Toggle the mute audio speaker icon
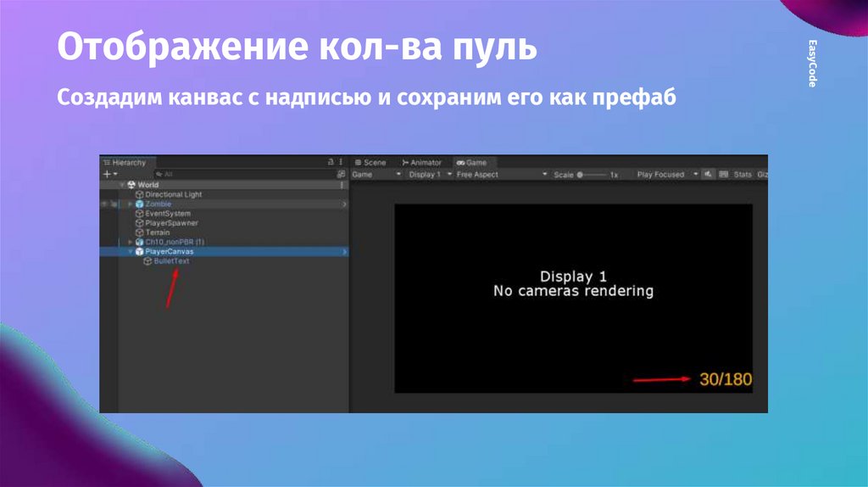The width and height of the screenshot is (868, 487). coord(708,175)
